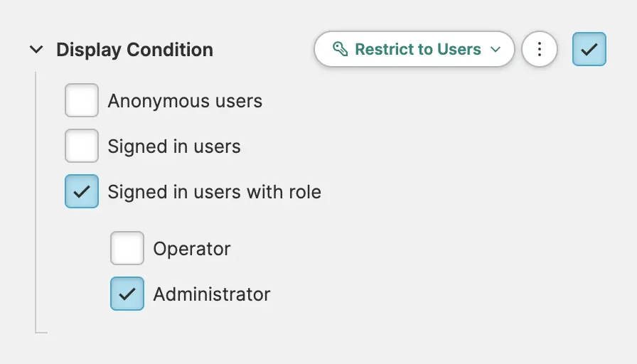Click the checkmark icon inside Administrator box

(127, 294)
